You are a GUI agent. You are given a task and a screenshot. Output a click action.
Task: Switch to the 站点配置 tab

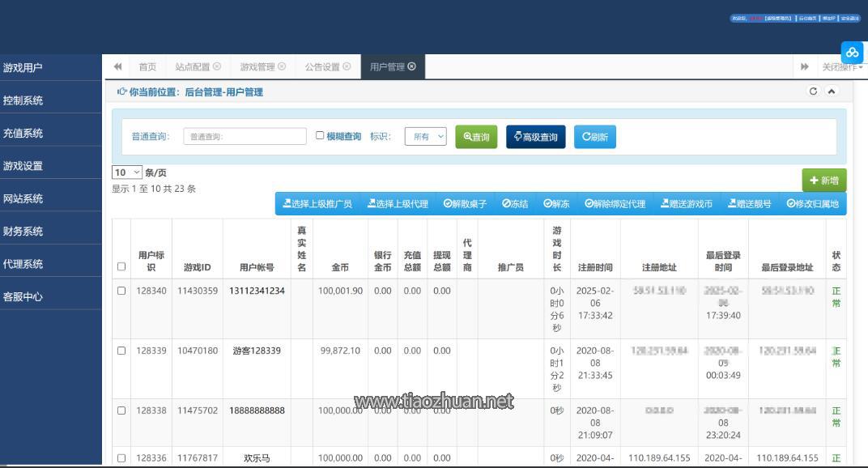click(x=193, y=67)
